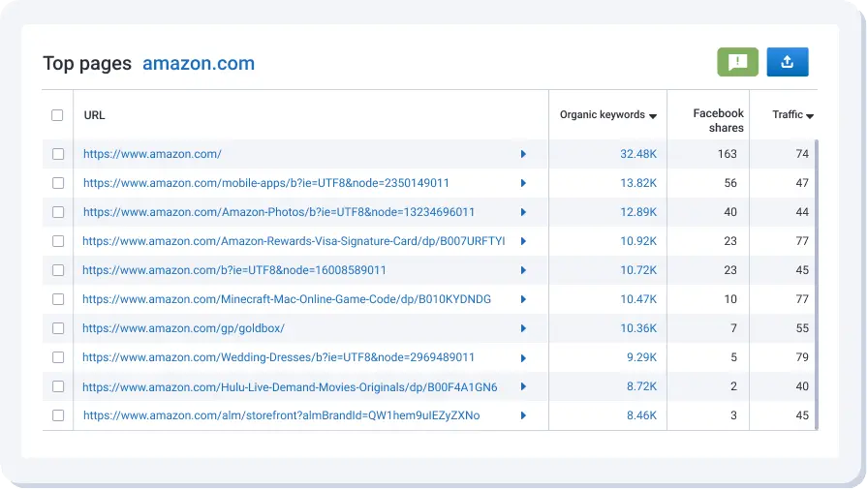Click the 8.72K organic keywords value
This screenshot has height=490, width=868.
click(x=641, y=386)
